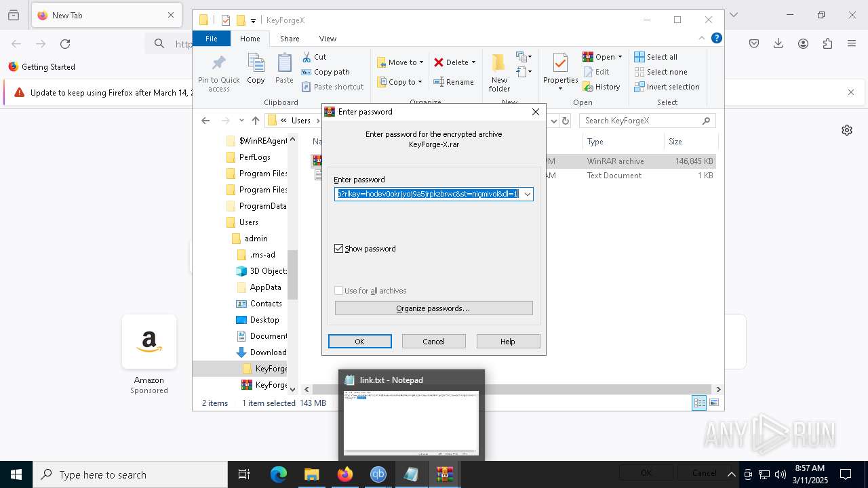The height and width of the screenshot is (488, 868).
Task: Click the Help button in password dialog
Action: click(508, 342)
